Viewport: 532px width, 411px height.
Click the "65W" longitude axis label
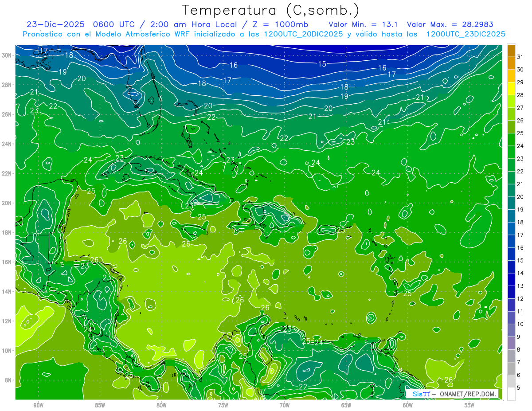346,405
